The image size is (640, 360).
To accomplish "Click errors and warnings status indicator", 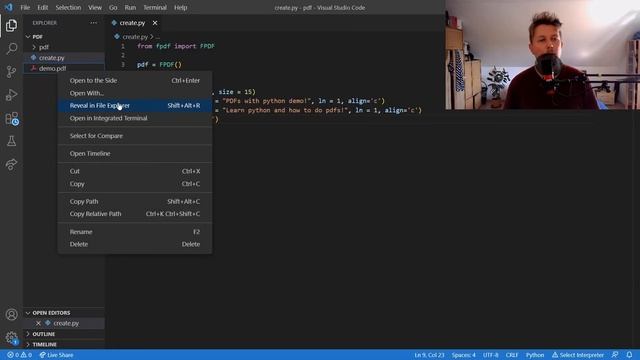I will (20, 355).
